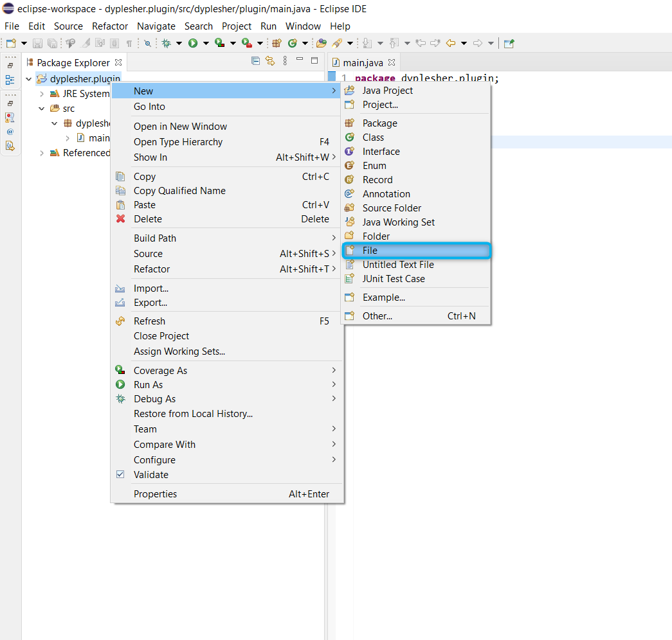Viewport: 672px width, 640px height.
Task: Click the Javadoc @ icon in left sidebar
Action: [x=10, y=132]
